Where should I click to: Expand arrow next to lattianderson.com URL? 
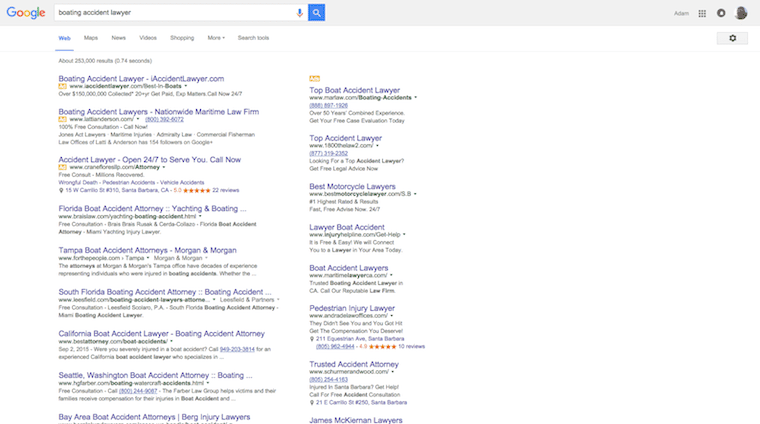click(x=138, y=119)
